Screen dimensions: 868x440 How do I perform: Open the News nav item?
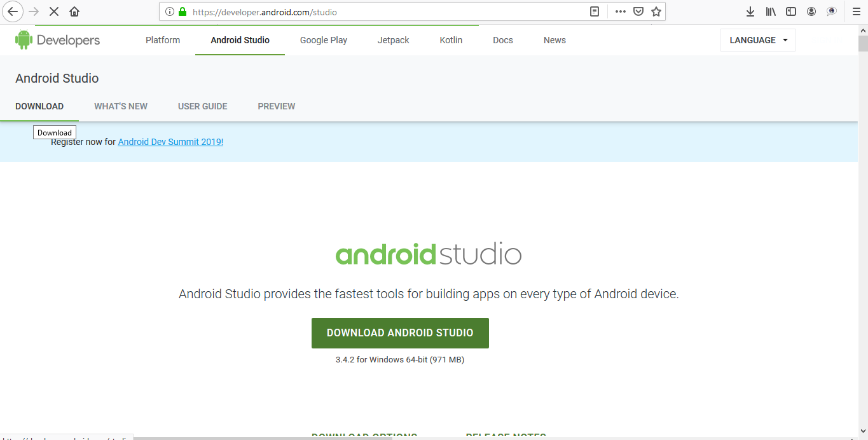coord(555,40)
